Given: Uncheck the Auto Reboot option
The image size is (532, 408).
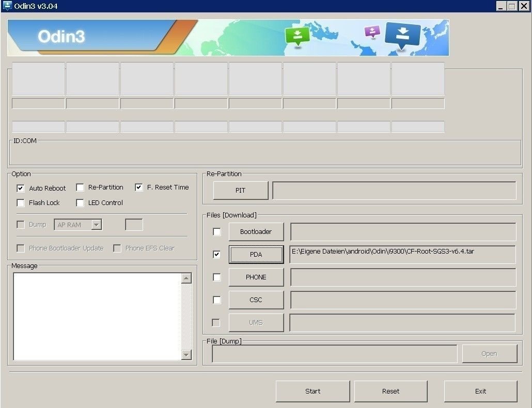Looking at the screenshot, I should [21, 188].
